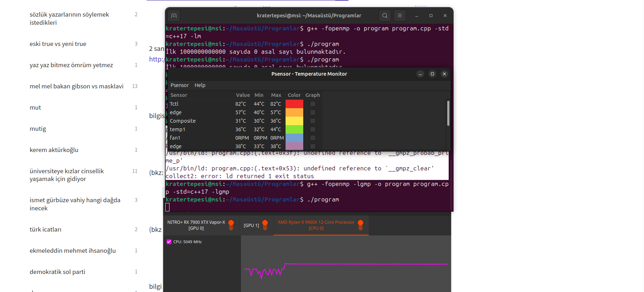Image resolution: width=644 pixels, height=292 pixels.
Task: Enable the graph checkbox for Composite sensor
Action: tap(313, 121)
